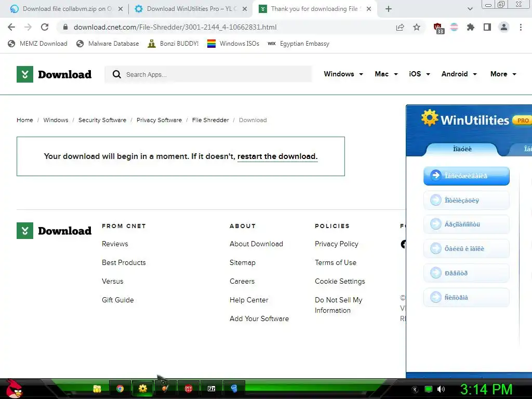532x399 pixels.
Task: Click the WinUtilities gear logo
Action: coord(430,118)
